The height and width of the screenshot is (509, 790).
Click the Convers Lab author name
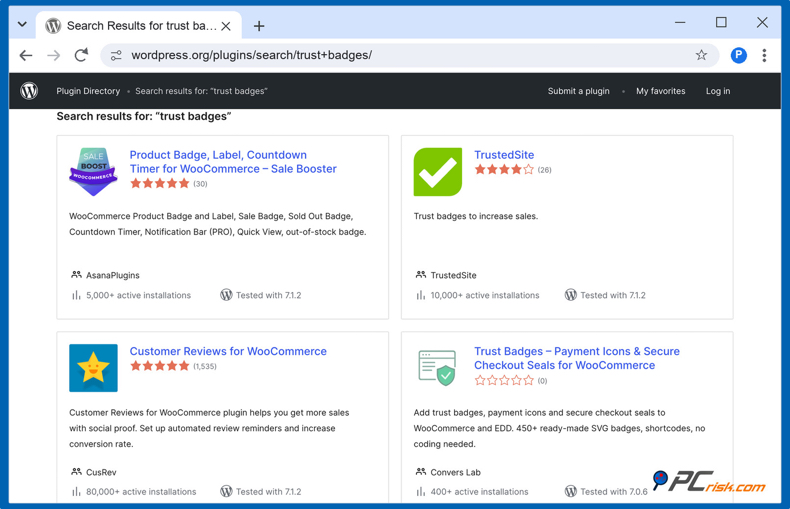coord(455,472)
